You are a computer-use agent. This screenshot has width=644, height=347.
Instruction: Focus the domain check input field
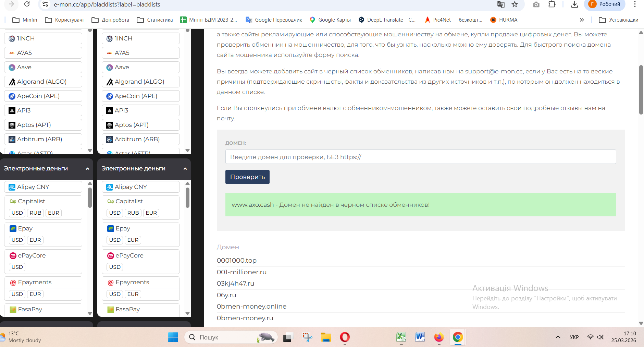click(421, 157)
